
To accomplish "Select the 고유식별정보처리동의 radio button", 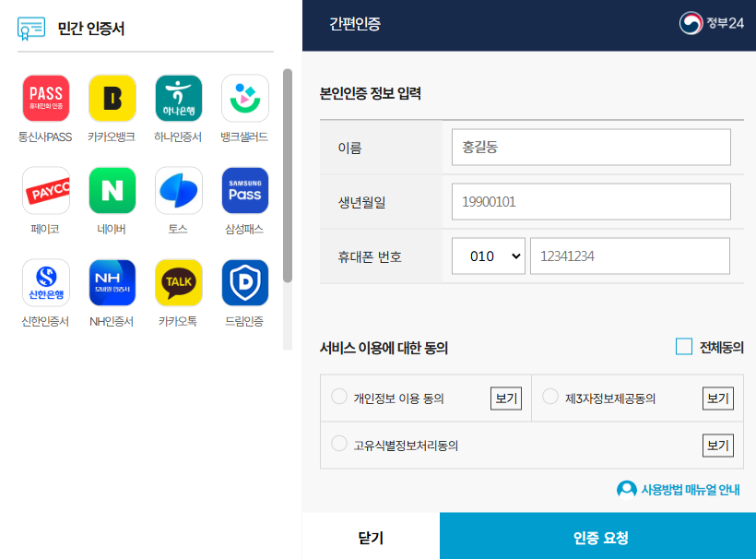I will coord(339,444).
